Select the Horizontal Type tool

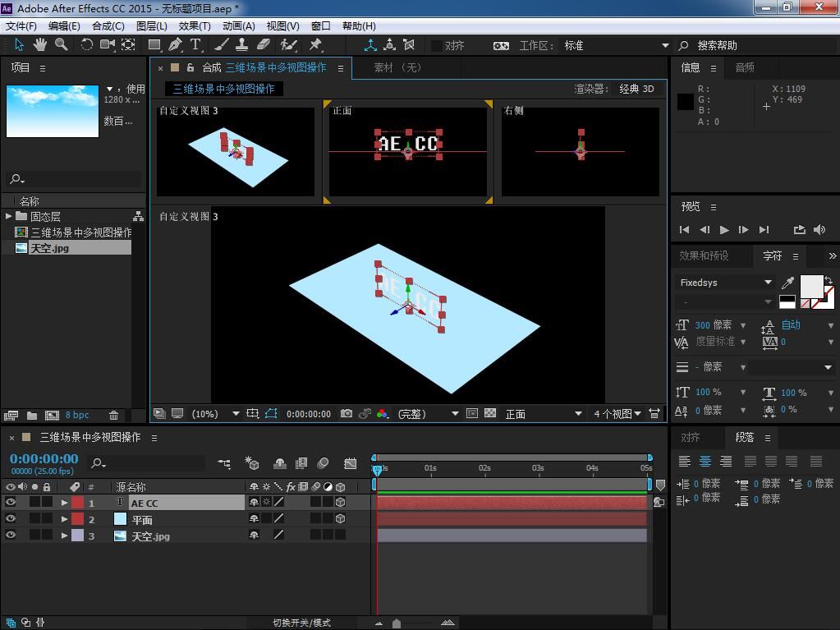click(195, 45)
